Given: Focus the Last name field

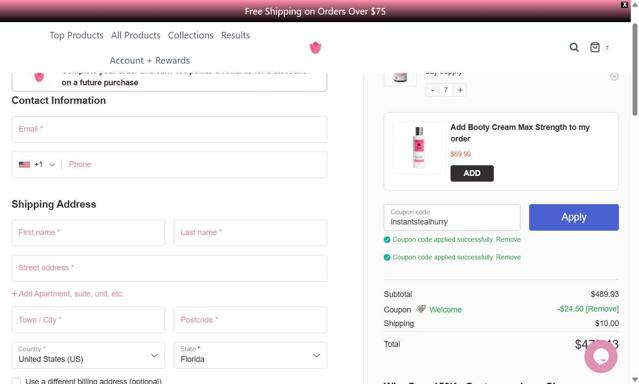Looking at the screenshot, I should pos(251,233).
